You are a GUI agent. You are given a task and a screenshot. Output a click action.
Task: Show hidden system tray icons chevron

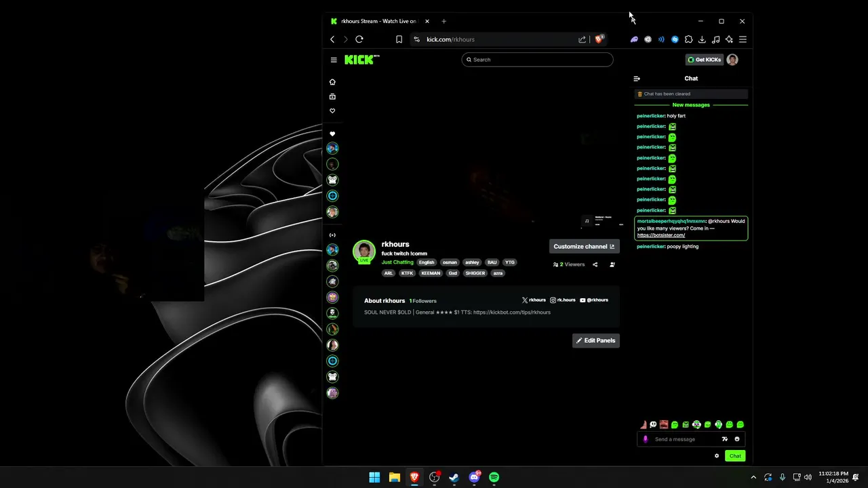pos(753,477)
